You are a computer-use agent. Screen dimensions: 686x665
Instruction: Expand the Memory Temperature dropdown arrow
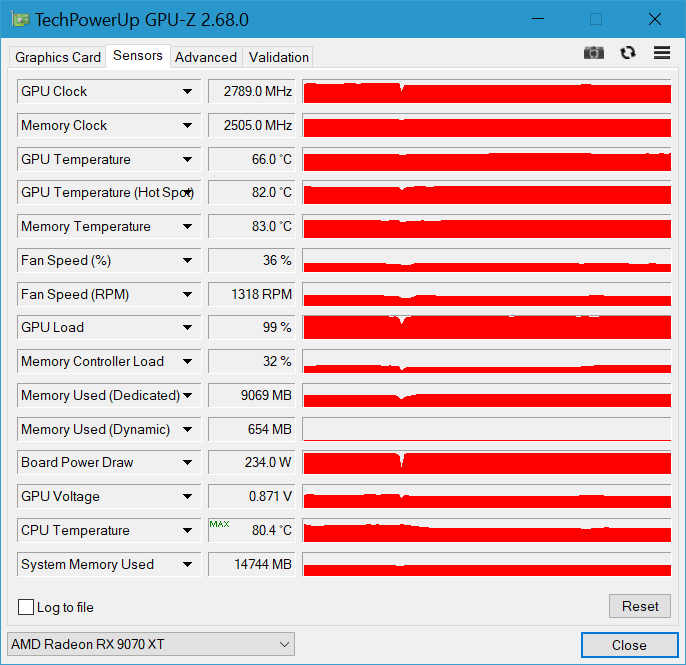(187, 227)
